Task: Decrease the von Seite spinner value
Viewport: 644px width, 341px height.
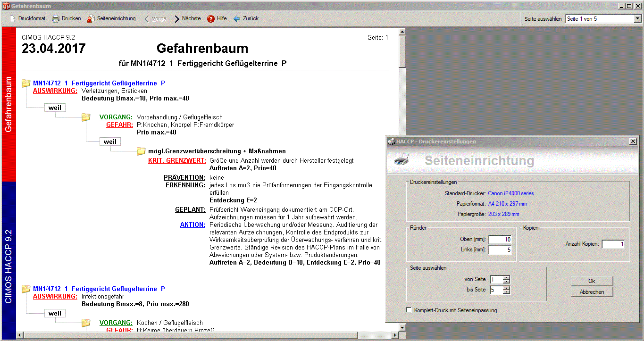Action: click(x=507, y=282)
